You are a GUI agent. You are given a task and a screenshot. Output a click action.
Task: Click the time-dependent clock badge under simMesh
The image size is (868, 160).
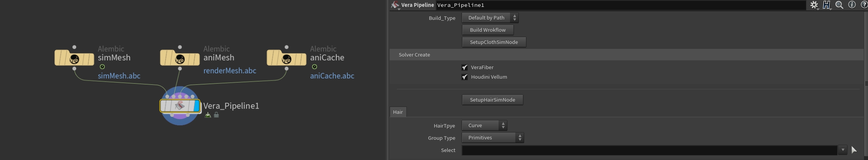(x=102, y=66)
